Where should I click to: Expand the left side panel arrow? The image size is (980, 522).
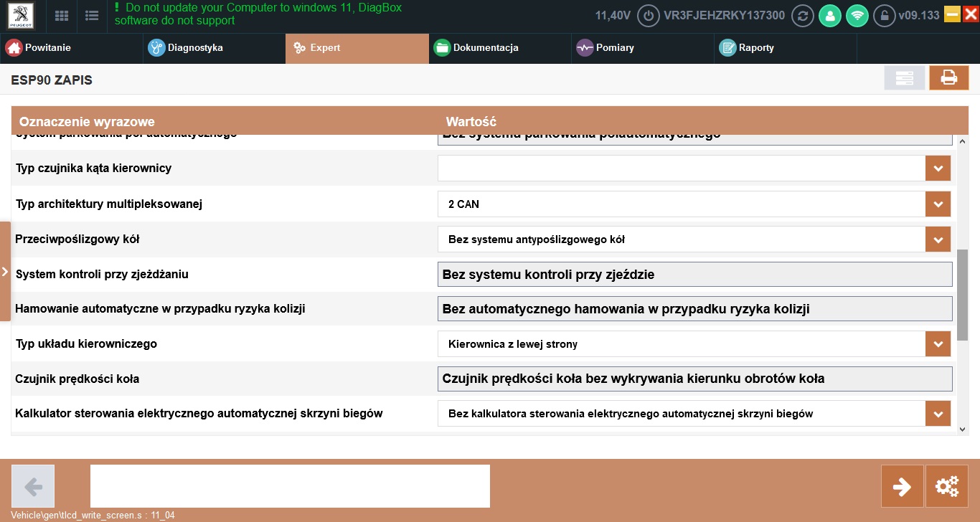[x=5, y=272]
